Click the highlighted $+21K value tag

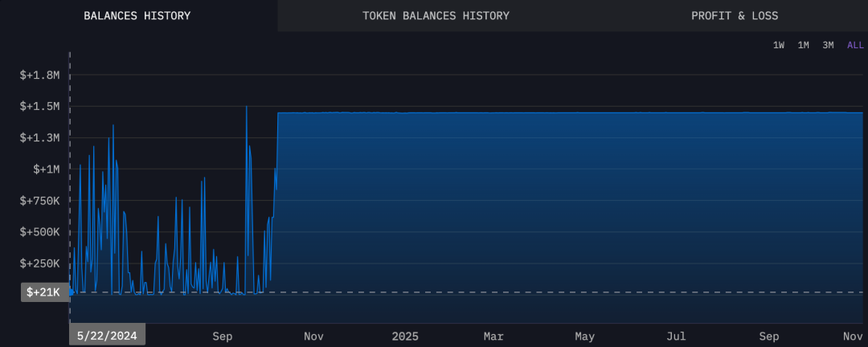[43, 292]
